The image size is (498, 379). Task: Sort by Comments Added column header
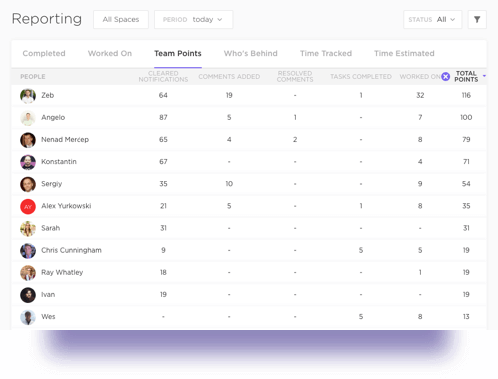coord(229,77)
